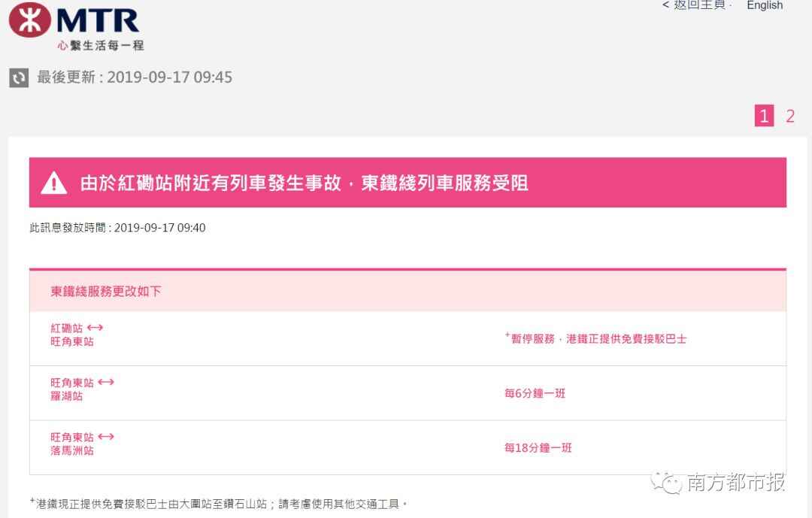Switch language with the English link
The image size is (812, 518).
click(765, 5)
